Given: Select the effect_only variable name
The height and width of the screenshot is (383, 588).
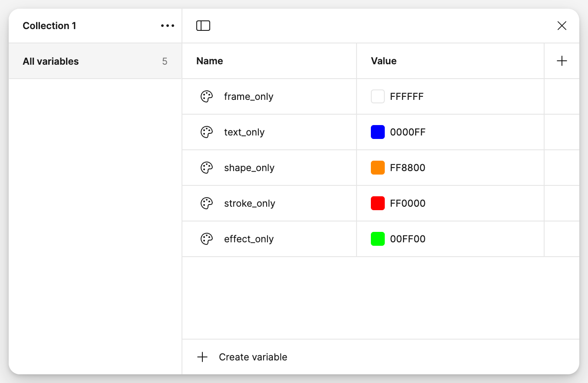Looking at the screenshot, I should 249,239.
